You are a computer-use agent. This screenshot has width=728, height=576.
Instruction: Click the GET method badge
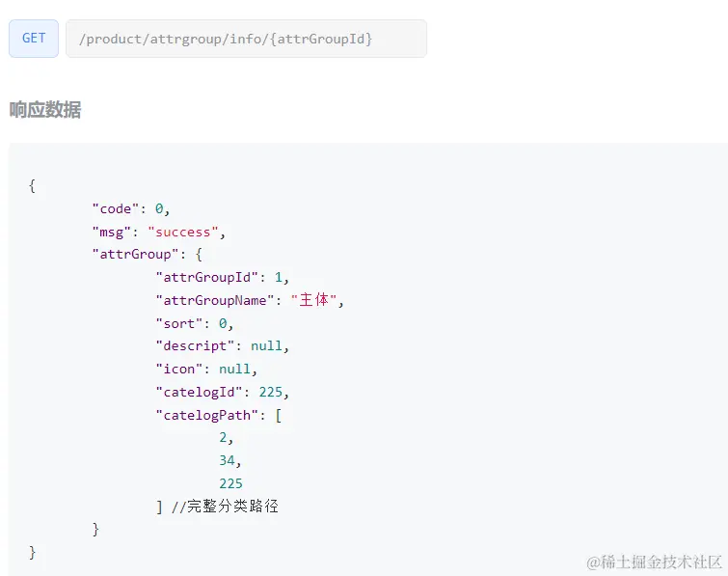(34, 39)
